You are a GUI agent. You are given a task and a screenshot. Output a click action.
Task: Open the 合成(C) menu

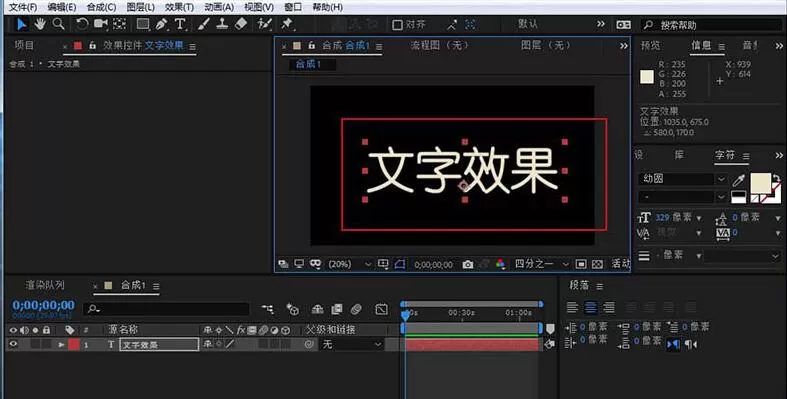tap(101, 7)
